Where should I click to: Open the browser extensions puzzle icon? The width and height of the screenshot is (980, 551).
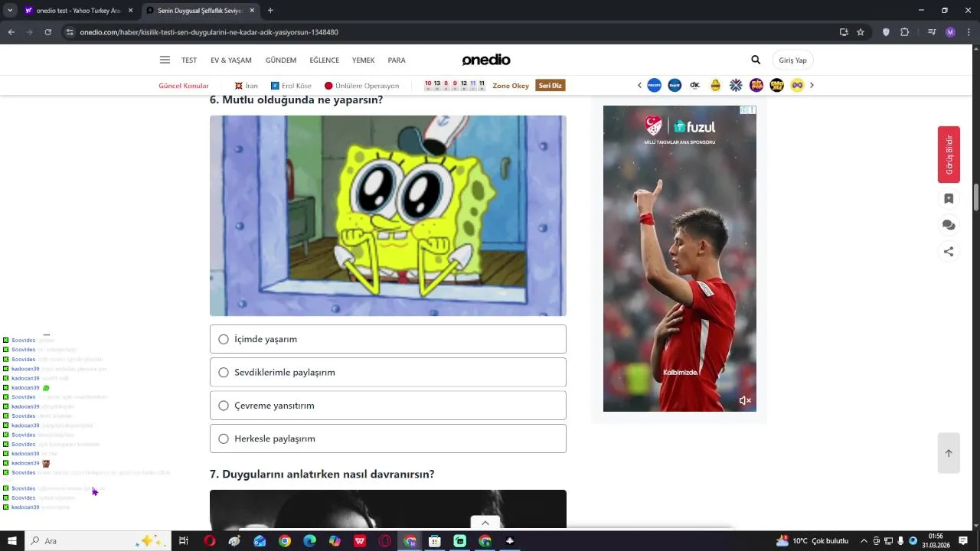[x=905, y=32]
